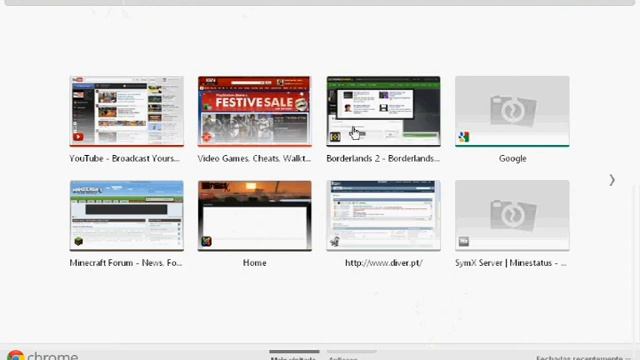
Task: Click the red favicon on Video Games tile
Action: [207, 137]
